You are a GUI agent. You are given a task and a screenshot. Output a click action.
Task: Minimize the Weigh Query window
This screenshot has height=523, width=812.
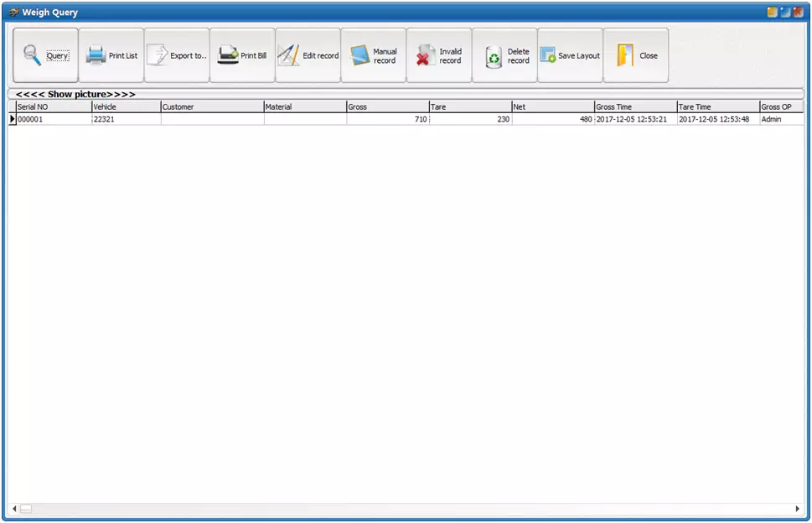(772, 12)
